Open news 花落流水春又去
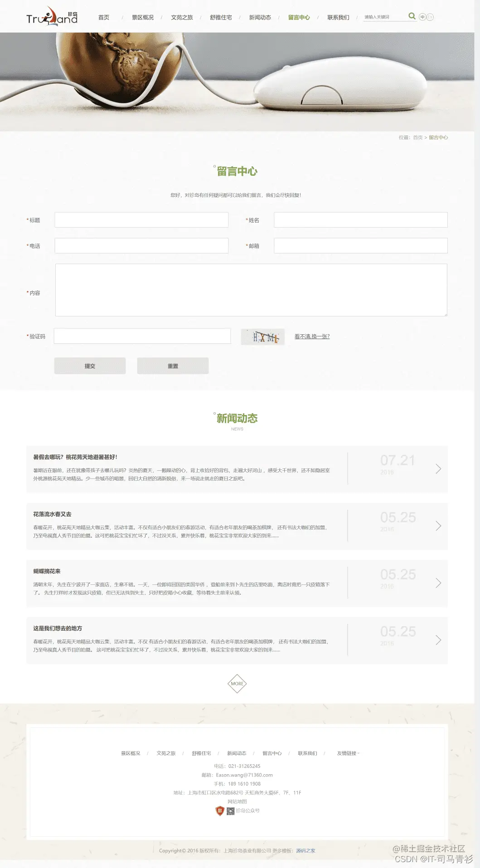Viewport: 480px width, 868px height. click(52, 514)
